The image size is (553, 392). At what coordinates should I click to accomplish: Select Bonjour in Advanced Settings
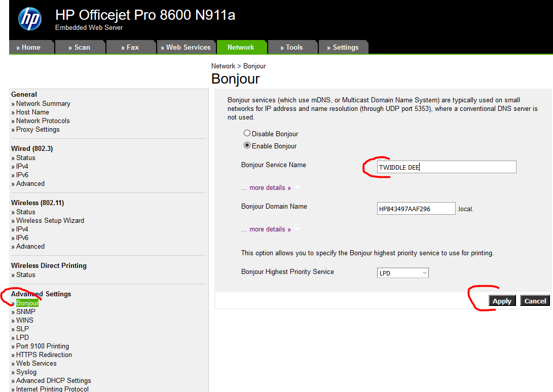tap(27, 303)
